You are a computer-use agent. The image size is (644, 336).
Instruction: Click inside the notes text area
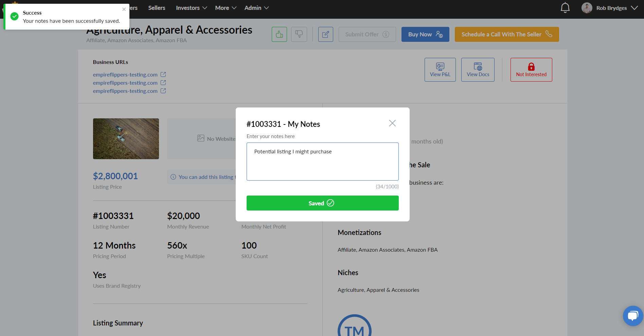pyautogui.click(x=322, y=162)
